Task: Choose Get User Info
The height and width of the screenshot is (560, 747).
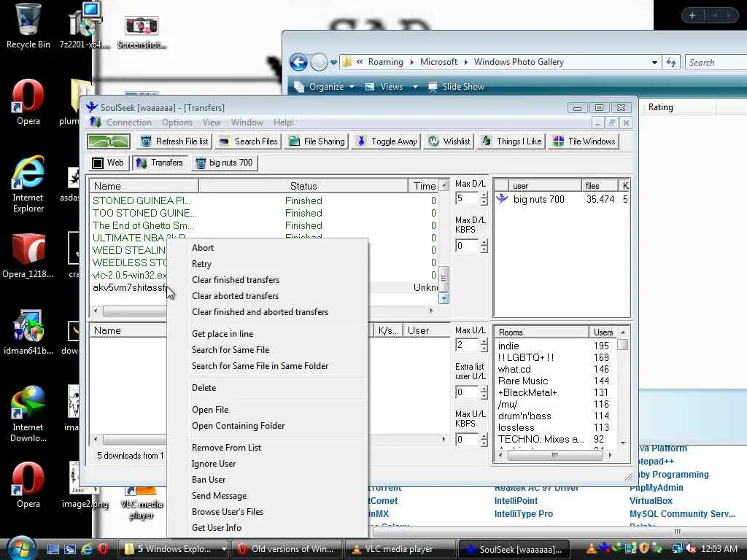Action: pyautogui.click(x=268, y=528)
